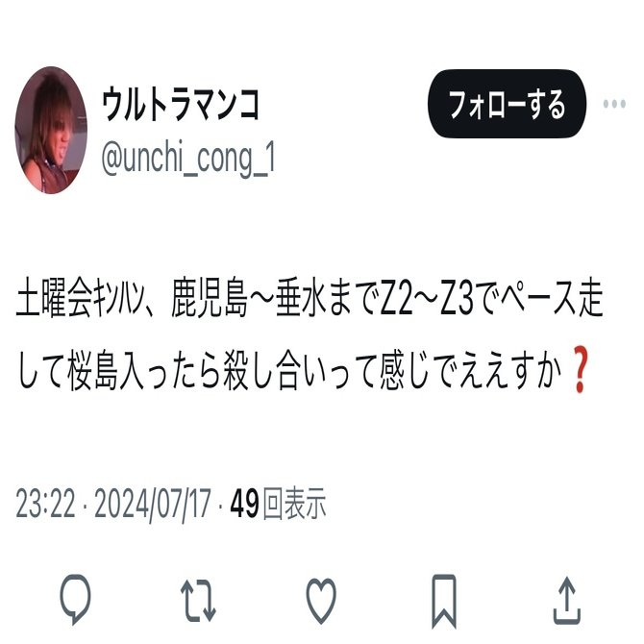This screenshot has height=644, width=644.
Task: Click the ペース走 text ending first line
Action: [x=553, y=297]
